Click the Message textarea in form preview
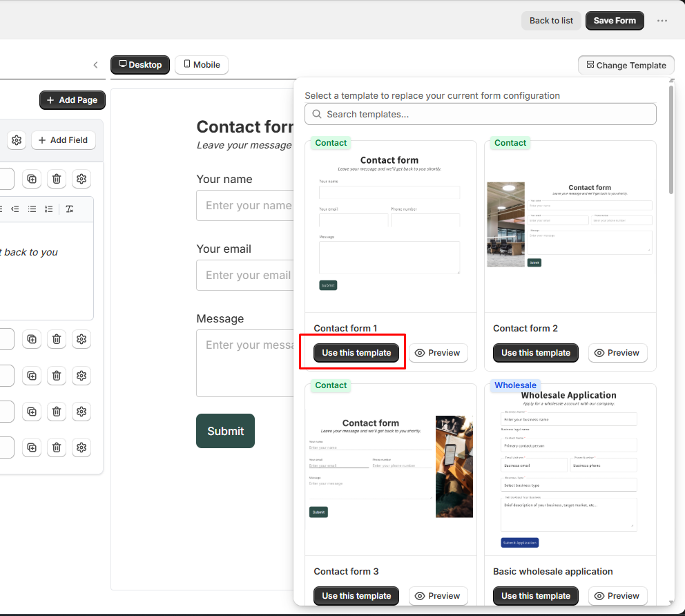This screenshot has width=685, height=616. (244, 363)
